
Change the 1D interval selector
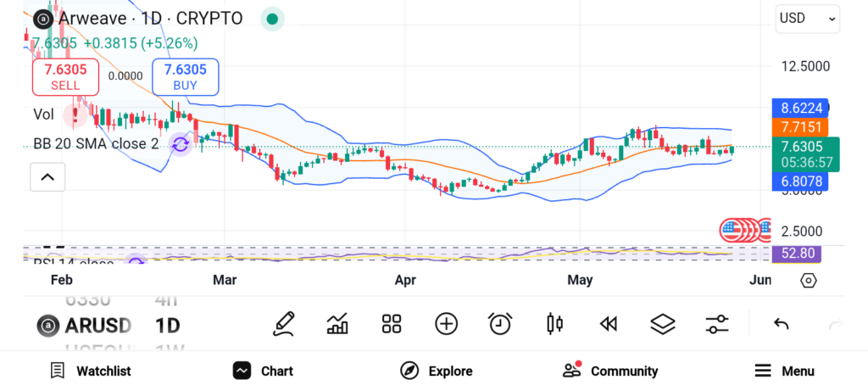click(168, 325)
